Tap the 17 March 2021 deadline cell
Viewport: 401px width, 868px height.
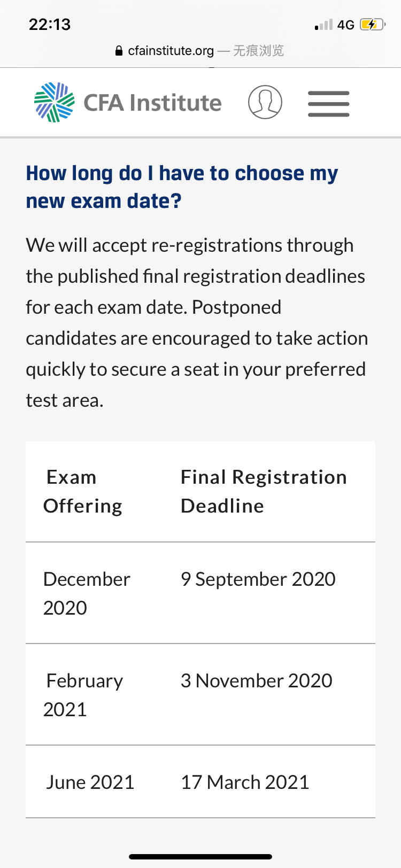click(245, 782)
